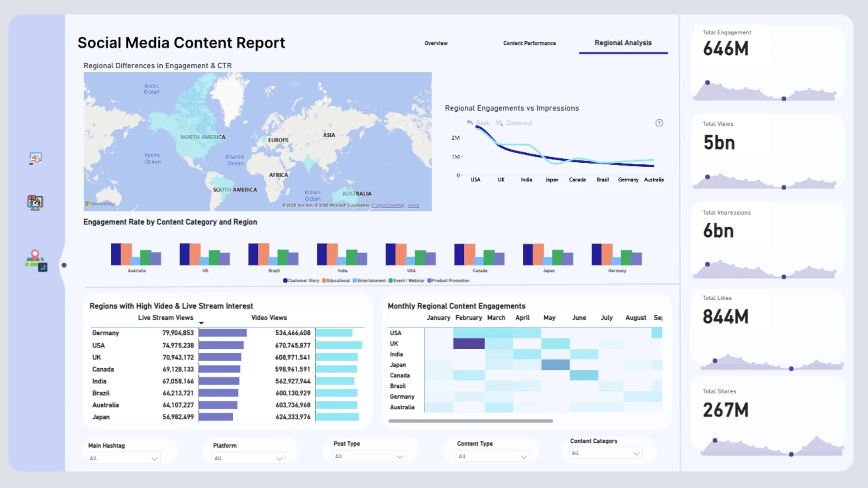868x488 pixels.
Task: Toggle Customer Story legend item
Action: (x=301, y=281)
